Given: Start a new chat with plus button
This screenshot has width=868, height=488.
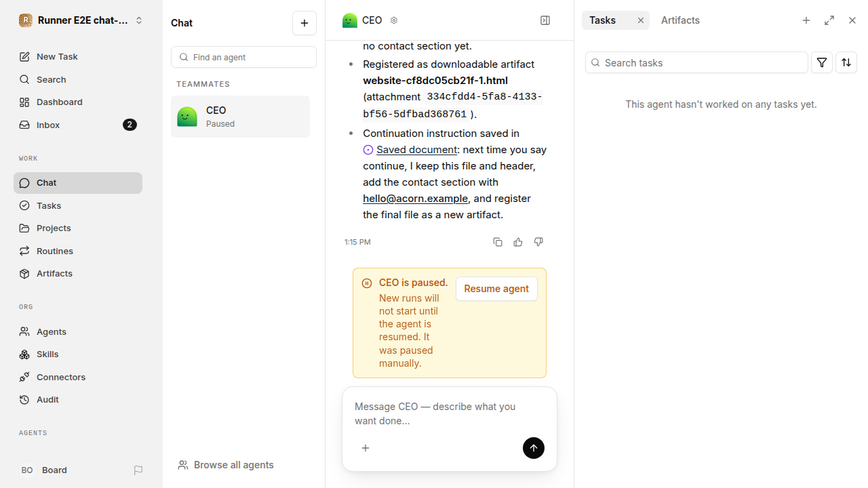Looking at the screenshot, I should click(x=304, y=23).
